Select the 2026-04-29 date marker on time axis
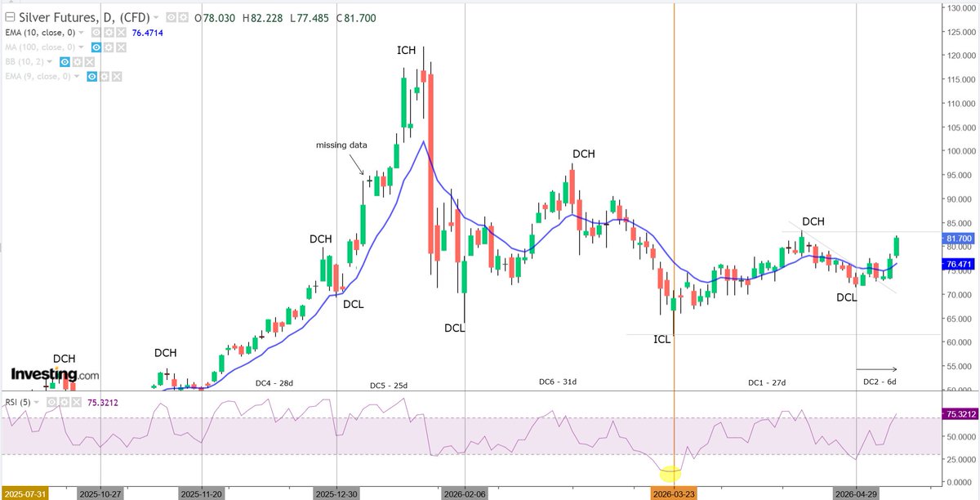The image size is (980, 500). [855, 493]
